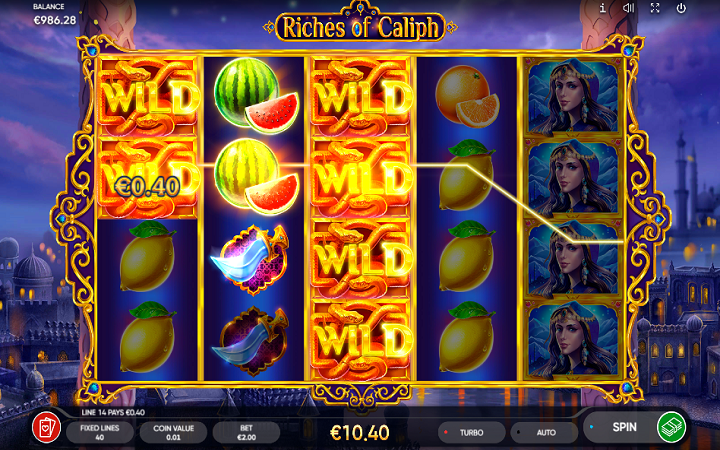Click the Riches of Caliph logo

pos(360,27)
